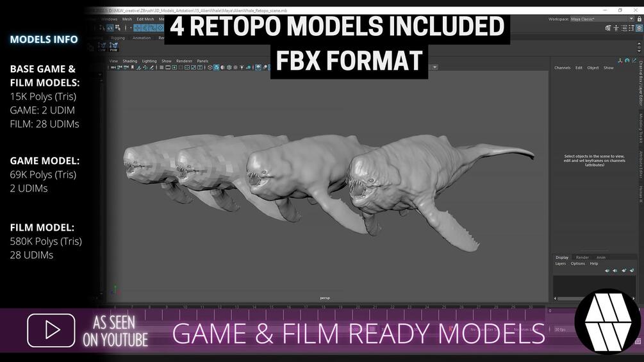Click select by object type icon

click(x=110, y=28)
